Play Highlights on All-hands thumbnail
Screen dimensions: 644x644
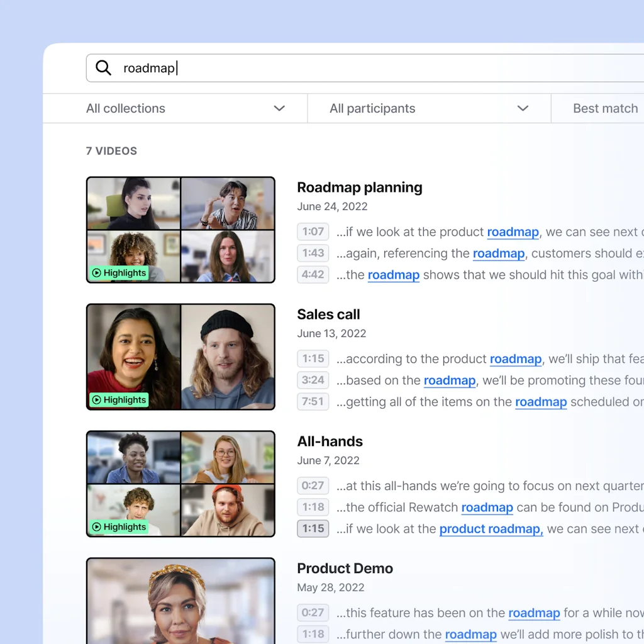coord(119,527)
